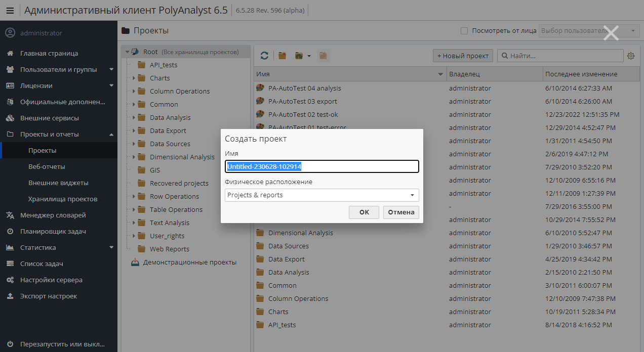Open the Физическое расположение dropdown
The width and height of the screenshot is (644, 352).
coord(322,195)
